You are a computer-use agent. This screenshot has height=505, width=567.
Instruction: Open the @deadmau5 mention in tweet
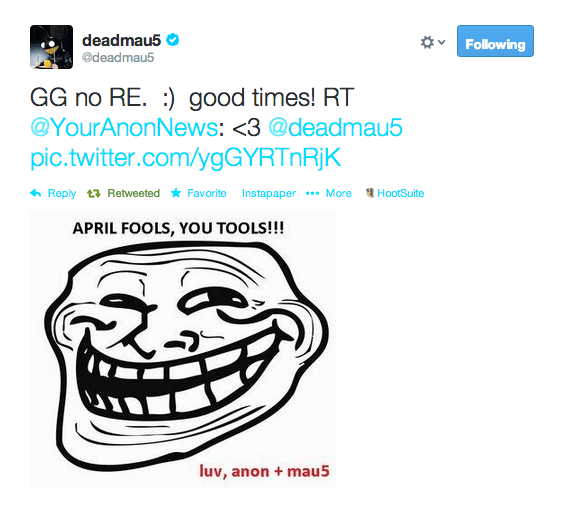(x=335, y=127)
